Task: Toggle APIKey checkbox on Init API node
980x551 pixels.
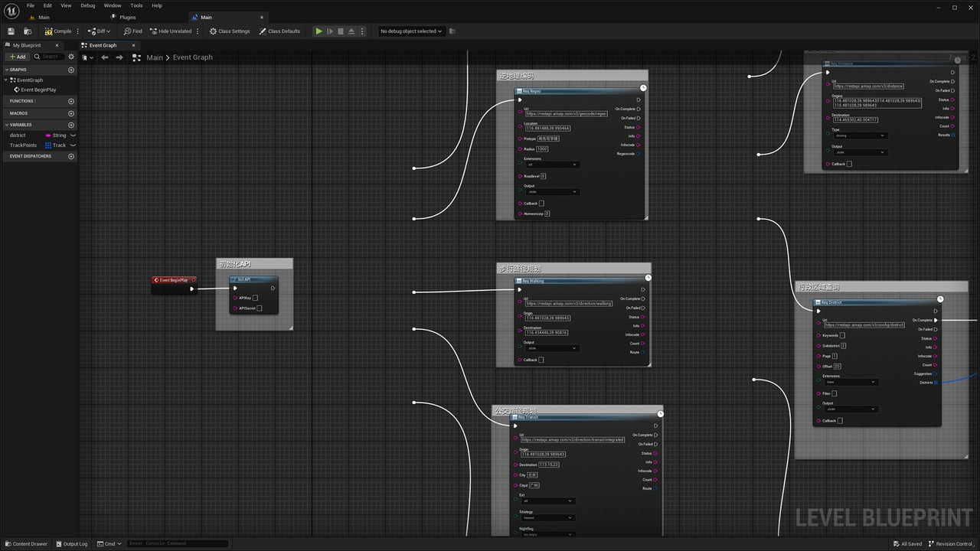Action: click(x=255, y=298)
